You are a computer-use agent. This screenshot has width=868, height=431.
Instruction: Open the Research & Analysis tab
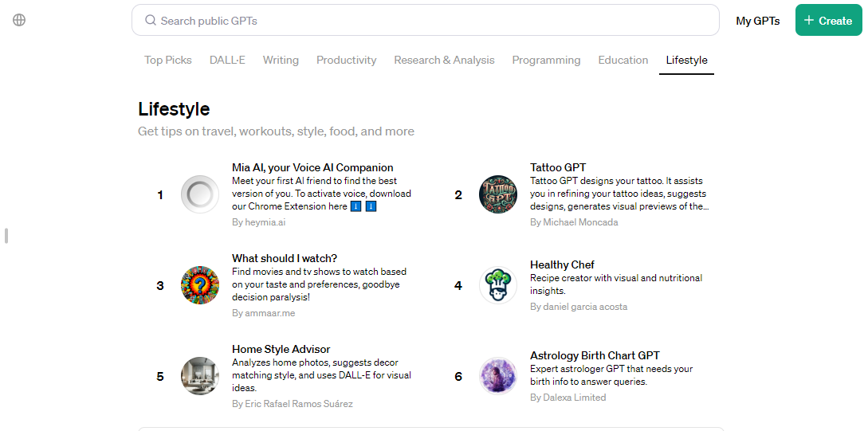click(x=444, y=60)
